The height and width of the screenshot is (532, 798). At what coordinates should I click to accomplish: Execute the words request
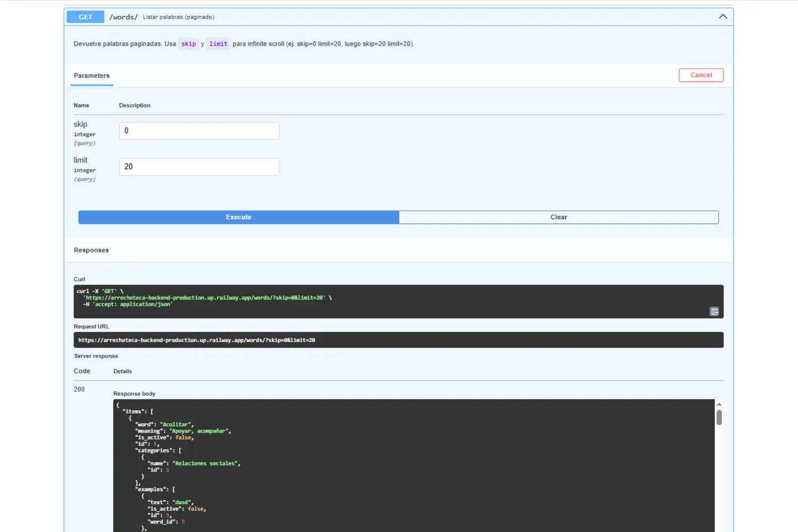point(238,217)
